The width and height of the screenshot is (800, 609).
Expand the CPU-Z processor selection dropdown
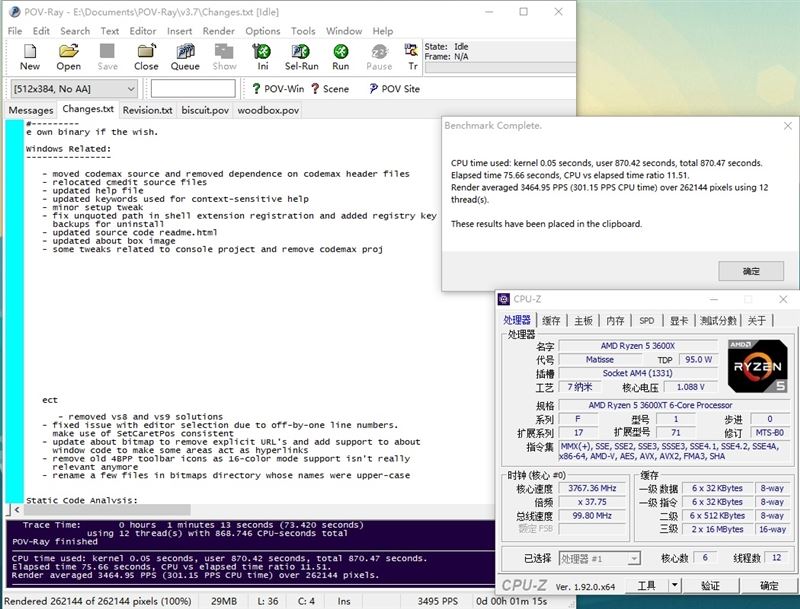point(634,559)
